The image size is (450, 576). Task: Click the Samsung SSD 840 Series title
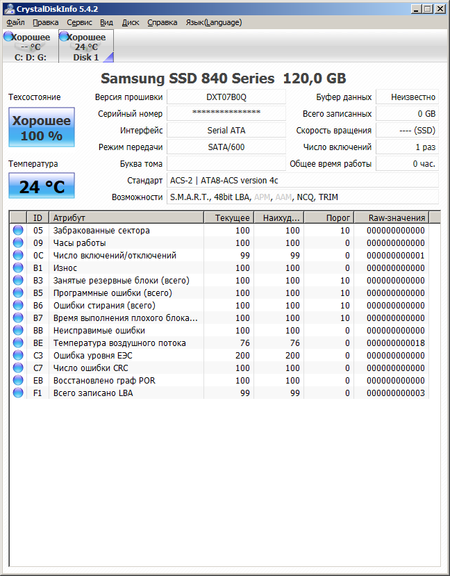223,78
